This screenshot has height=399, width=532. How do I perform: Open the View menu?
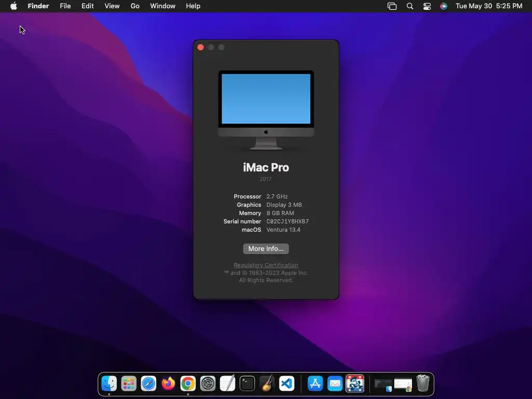pyautogui.click(x=112, y=6)
